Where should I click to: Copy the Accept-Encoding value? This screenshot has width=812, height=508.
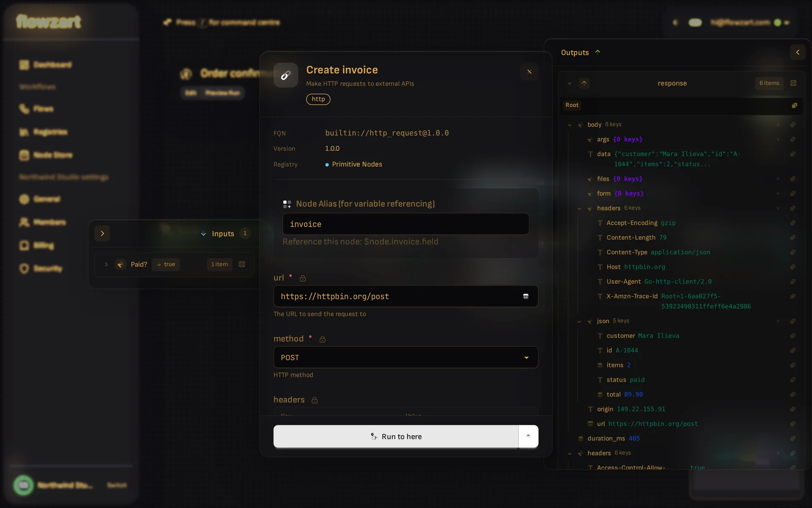coord(793,223)
